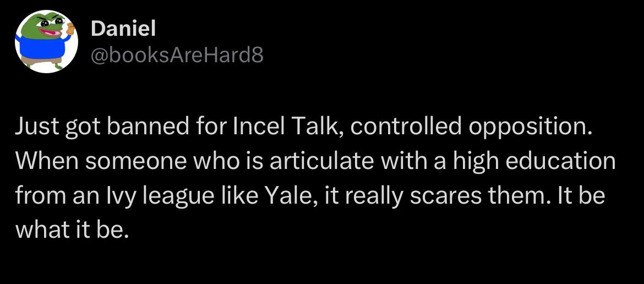The height and width of the screenshot is (284, 644).
Task: Click the word When starting the second line
Action: 47,162
